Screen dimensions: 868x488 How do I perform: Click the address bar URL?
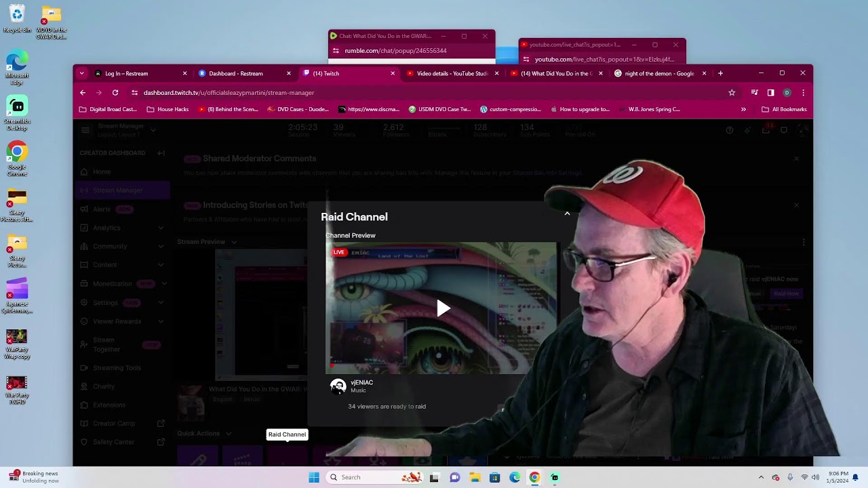click(x=229, y=92)
